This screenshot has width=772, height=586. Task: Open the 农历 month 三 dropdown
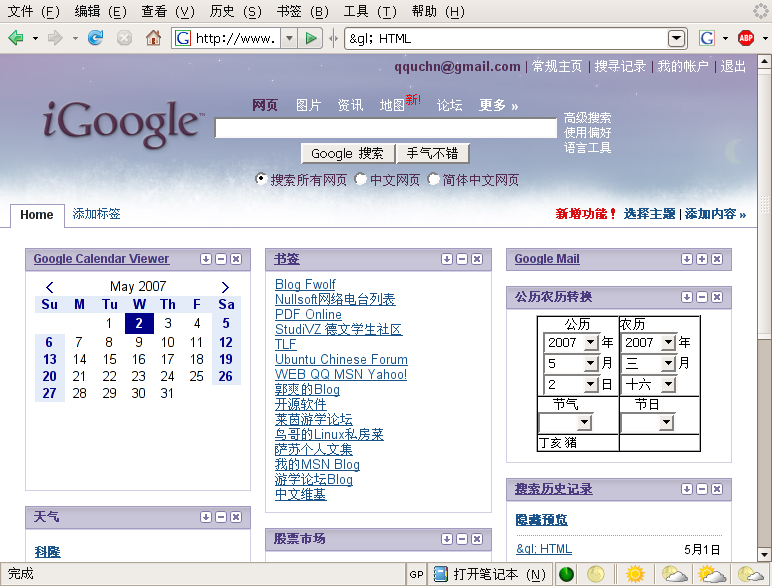tap(668, 363)
